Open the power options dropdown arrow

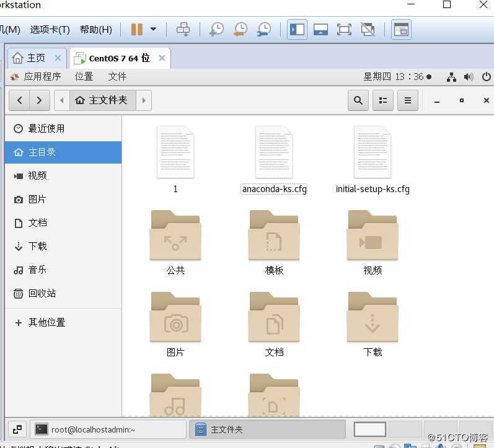(x=154, y=29)
